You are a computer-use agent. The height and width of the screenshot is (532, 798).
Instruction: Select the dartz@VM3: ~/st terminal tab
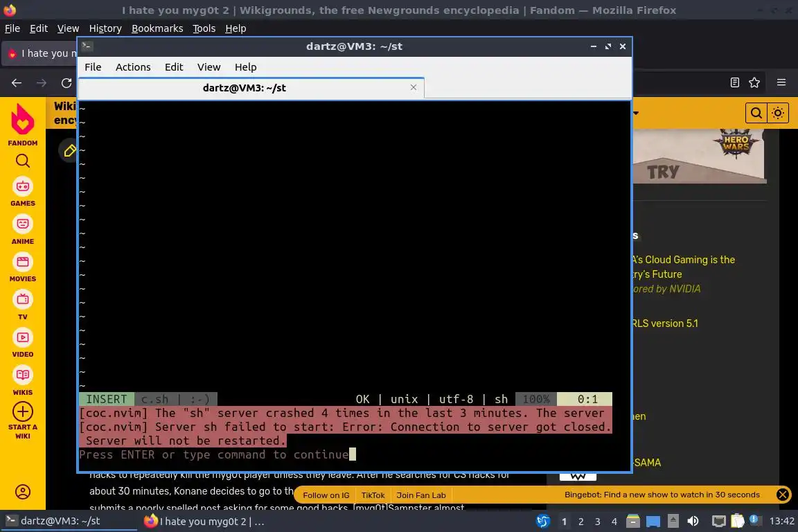point(251,87)
